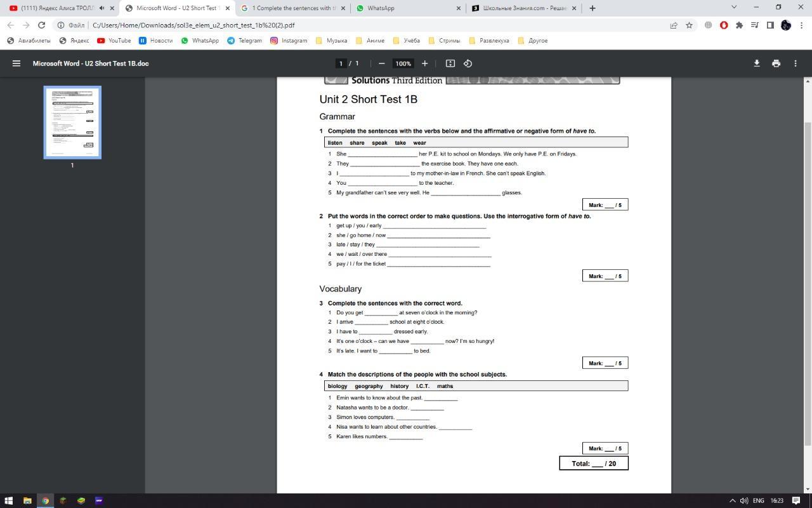Image resolution: width=812 pixels, height=508 pixels.
Task: Select page 1 thumbnail in sidebar
Action: point(72,123)
